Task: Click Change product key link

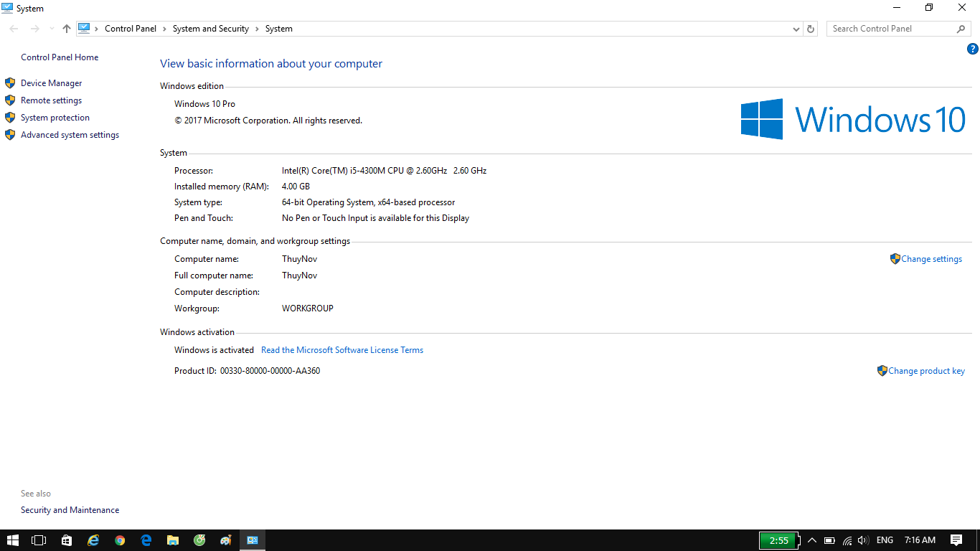Action: tap(927, 371)
